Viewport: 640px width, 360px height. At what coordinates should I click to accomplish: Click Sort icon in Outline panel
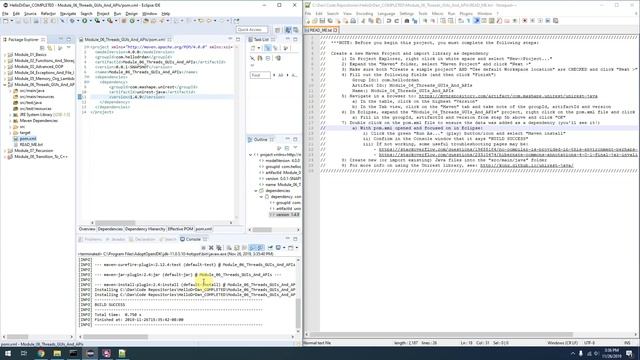(x=279, y=148)
